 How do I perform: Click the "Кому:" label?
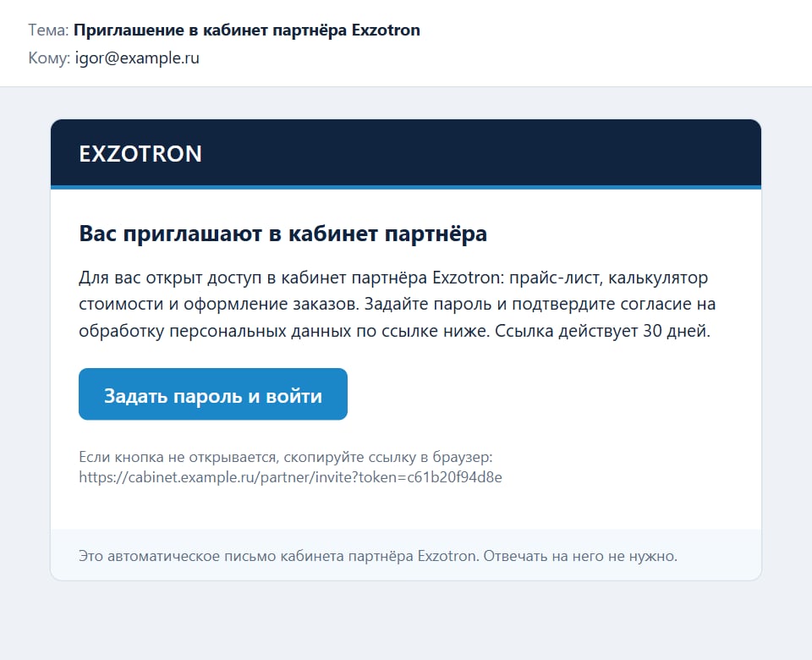(x=49, y=58)
